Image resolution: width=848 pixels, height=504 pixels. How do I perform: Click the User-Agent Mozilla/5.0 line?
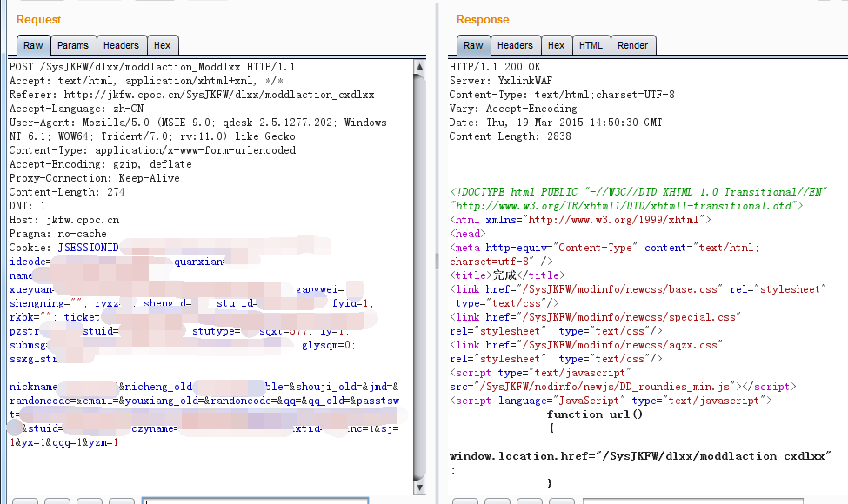click(198, 123)
